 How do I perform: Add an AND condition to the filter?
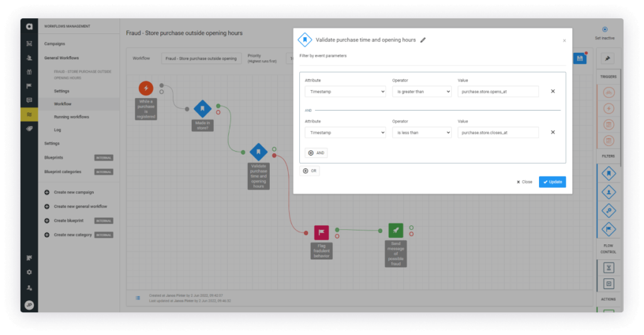(x=316, y=153)
